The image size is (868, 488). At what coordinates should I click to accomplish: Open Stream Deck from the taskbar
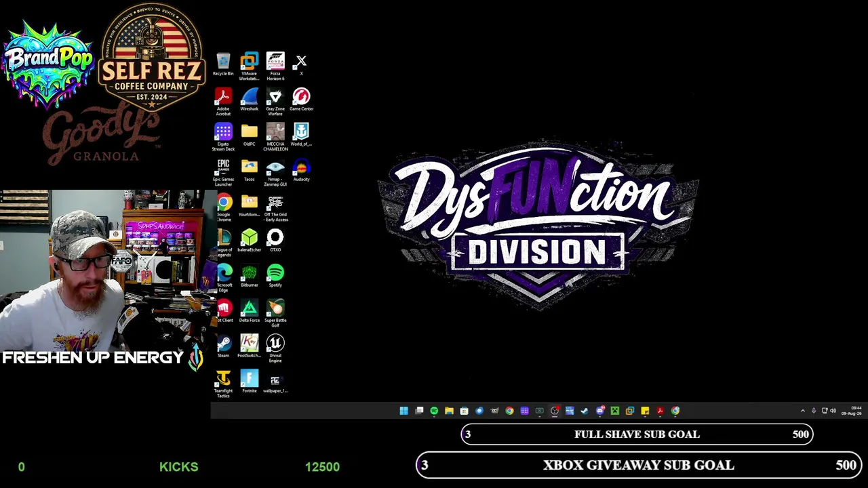[524, 411]
